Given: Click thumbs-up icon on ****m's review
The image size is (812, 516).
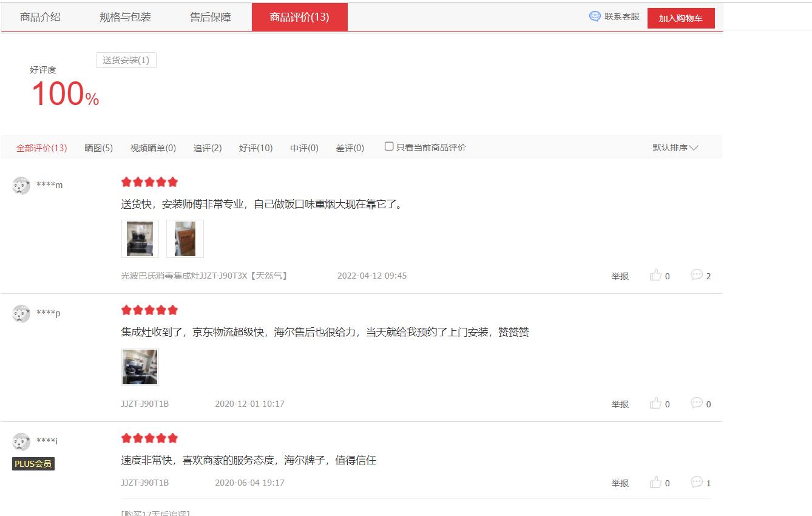Looking at the screenshot, I should click(x=655, y=276).
